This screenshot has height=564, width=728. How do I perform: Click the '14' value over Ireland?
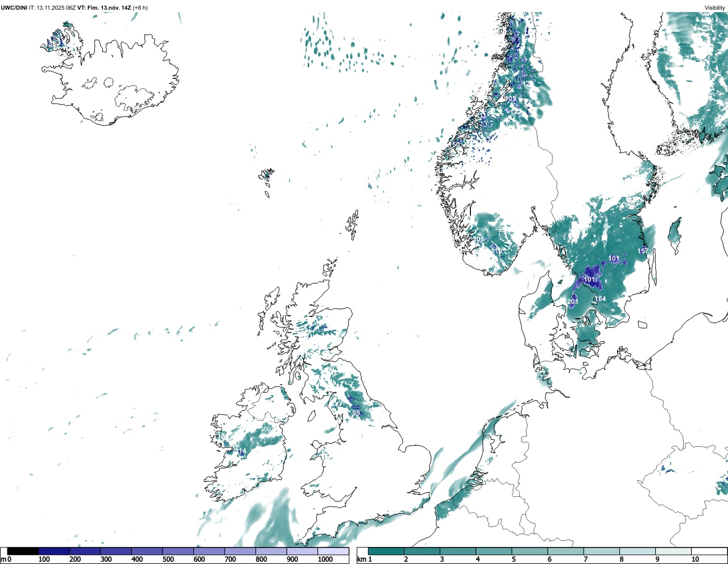point(242,452)
